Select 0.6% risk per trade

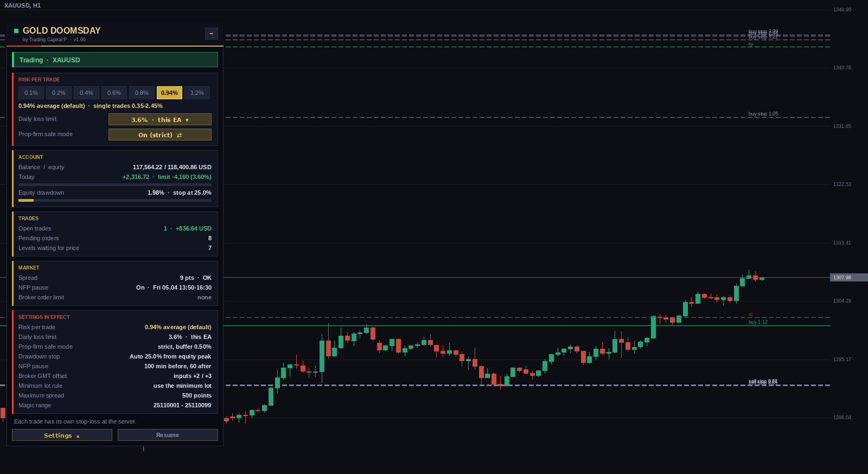point(114,93)
